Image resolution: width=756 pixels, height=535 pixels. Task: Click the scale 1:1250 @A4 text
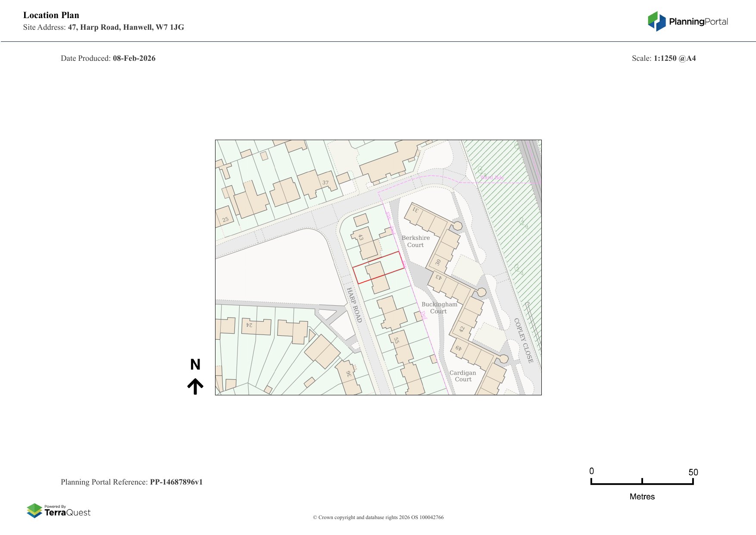[675, 58]
